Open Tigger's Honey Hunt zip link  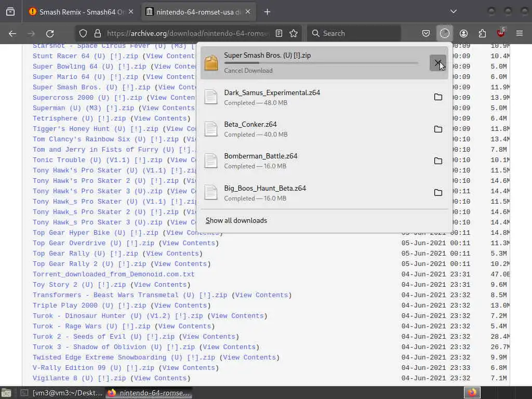tap(96, 129)
